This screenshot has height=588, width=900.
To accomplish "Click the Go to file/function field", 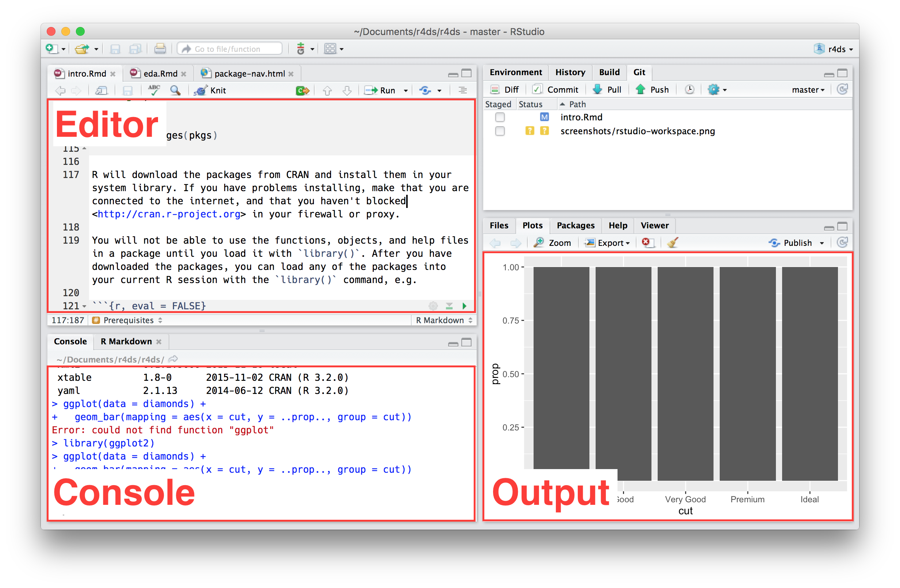I will pos(230,49).
